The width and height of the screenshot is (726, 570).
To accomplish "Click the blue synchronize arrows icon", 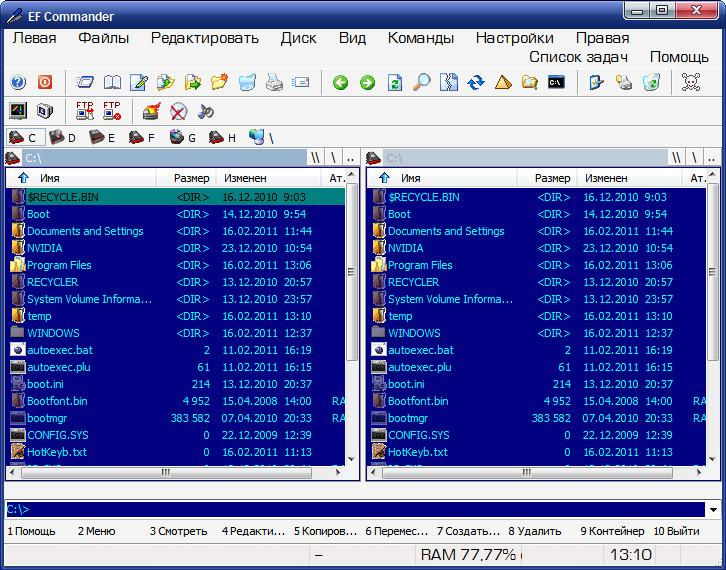I will click(x=476, y=83).
